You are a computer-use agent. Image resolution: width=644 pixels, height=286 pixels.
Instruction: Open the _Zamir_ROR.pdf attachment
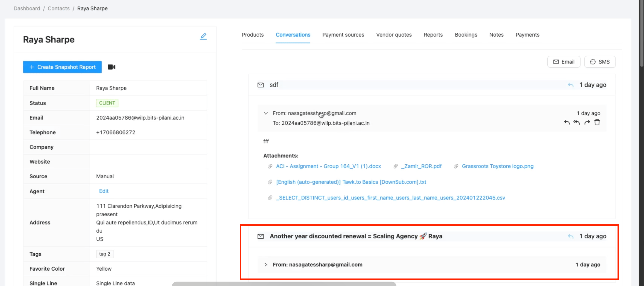click(421, 166)
